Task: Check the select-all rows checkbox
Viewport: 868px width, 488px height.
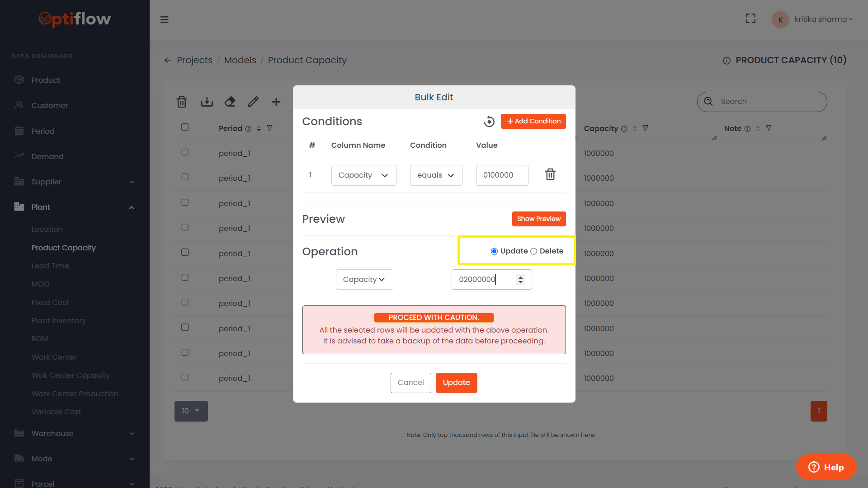Action: point(185,127)
